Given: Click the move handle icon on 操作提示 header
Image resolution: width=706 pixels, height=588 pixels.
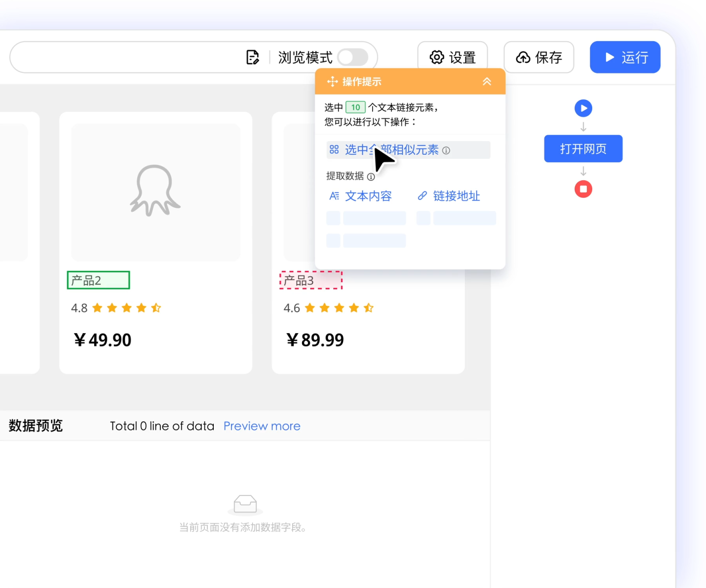Looking at the screenshot, I should 332,81.
